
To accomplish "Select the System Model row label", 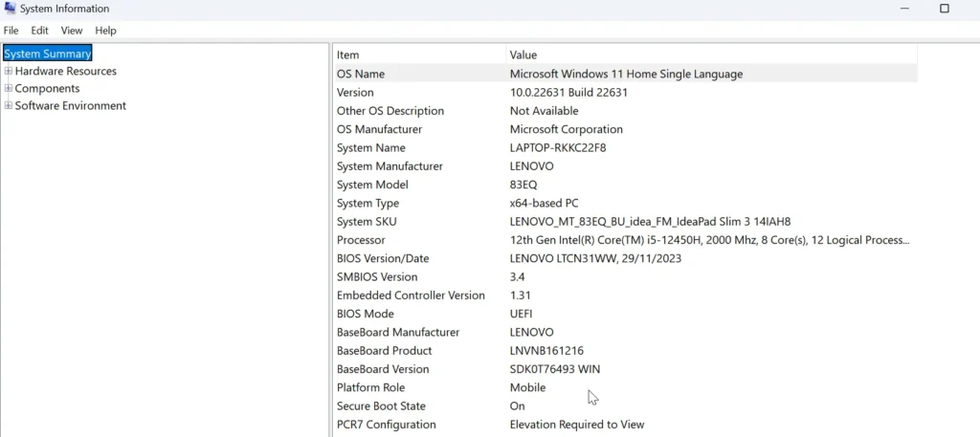I will click(372, 185).
